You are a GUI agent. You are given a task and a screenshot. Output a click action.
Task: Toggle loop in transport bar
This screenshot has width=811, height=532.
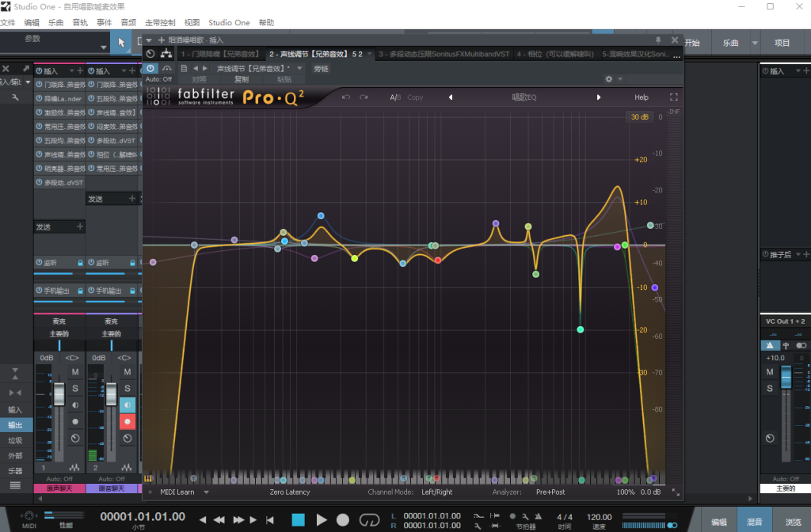click(369, 519)
